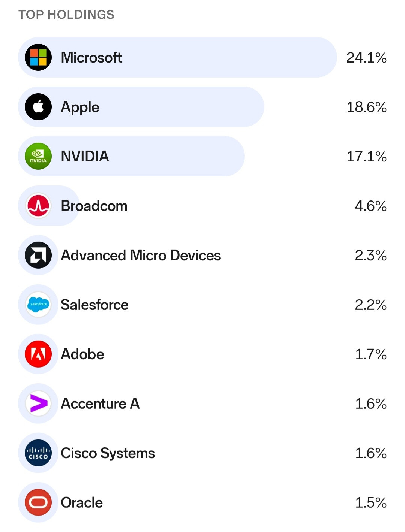This screenshot has width=405, height=532.
Task: Open the Microsoft holding name
Action: pyautogui.click(x=91, y=58)
